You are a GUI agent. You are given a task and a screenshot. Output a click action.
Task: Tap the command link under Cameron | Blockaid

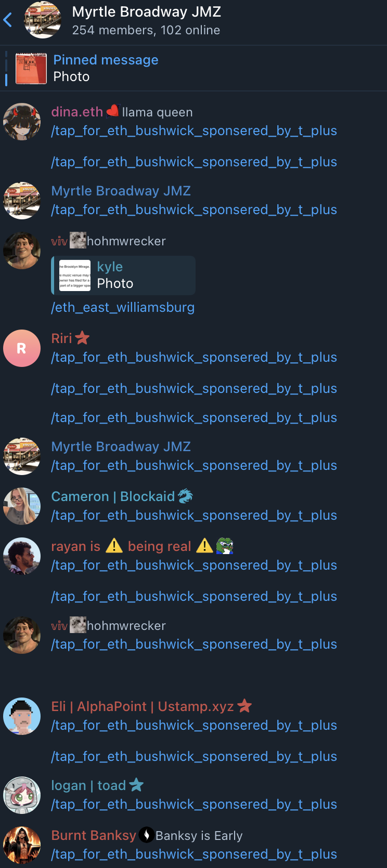click(x=194, y=516)
